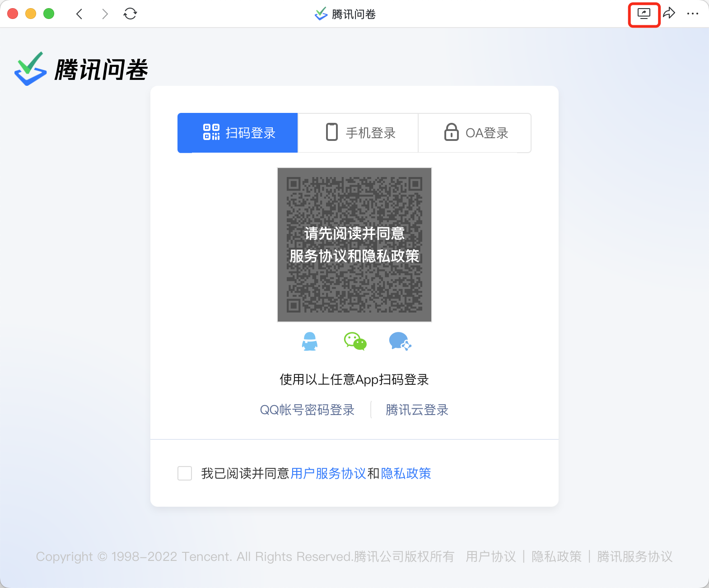The width and height of the screenshot is (709, 588).
Task: Click the blue WeCom chat icon
Action: click(x=400, y=341)
